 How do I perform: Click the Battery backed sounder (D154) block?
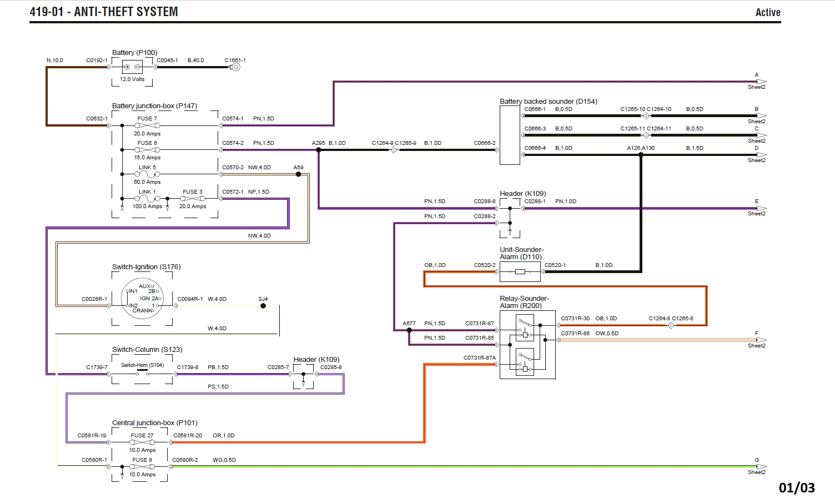click(x=510, y=135)
